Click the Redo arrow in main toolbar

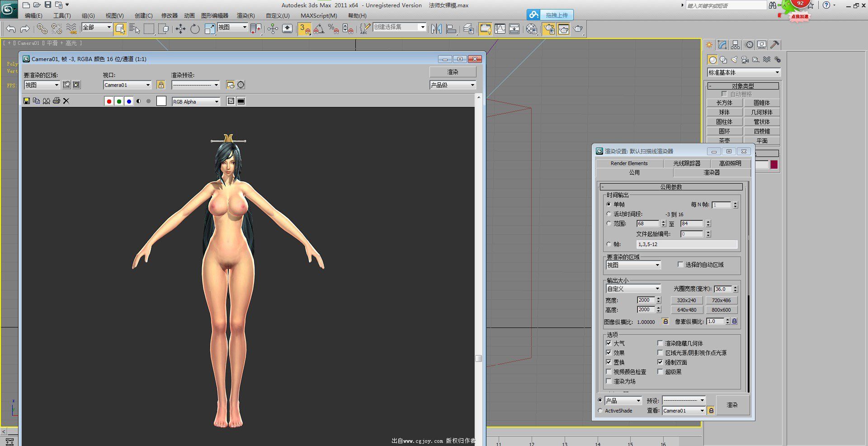point(25,29)
